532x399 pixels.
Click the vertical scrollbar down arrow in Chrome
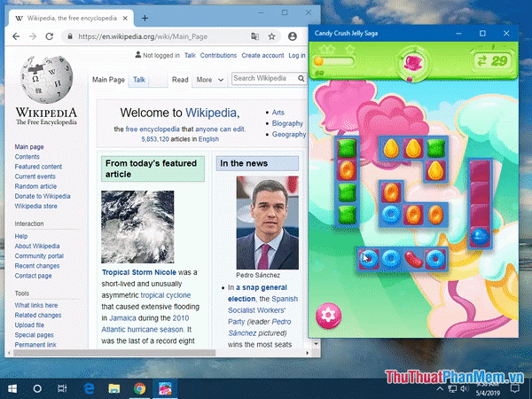click(317, 343)
